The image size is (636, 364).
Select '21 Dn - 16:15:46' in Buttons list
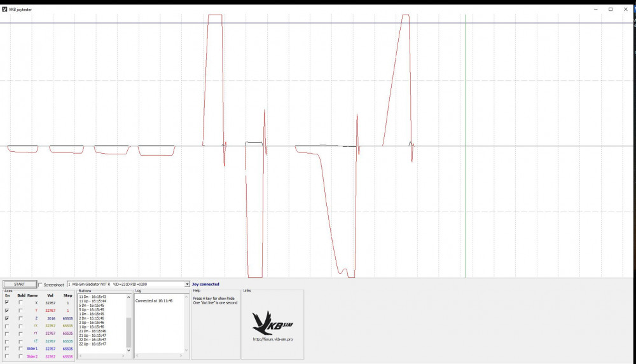pos(92,331)
